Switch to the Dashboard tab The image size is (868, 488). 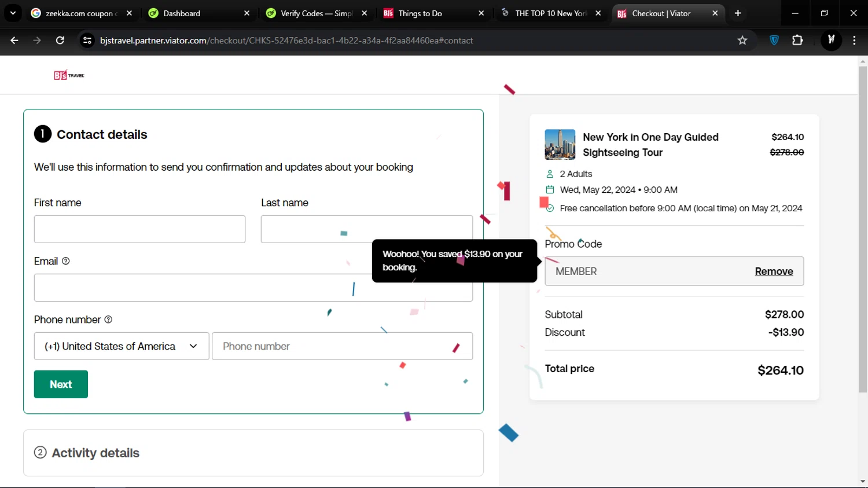200,13
